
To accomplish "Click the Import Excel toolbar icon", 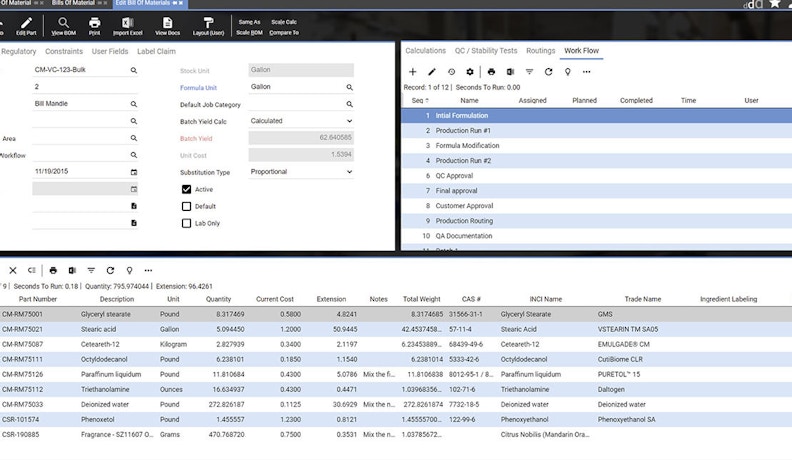I will 127,22.
